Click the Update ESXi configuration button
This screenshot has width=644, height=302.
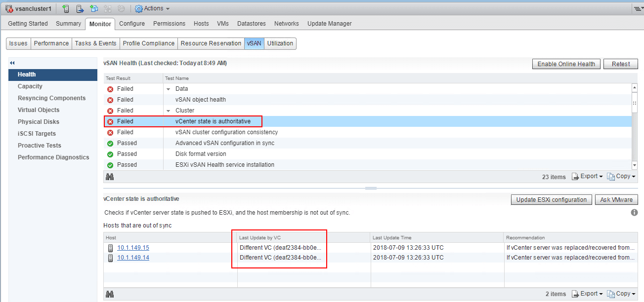(x=551, y=200)
